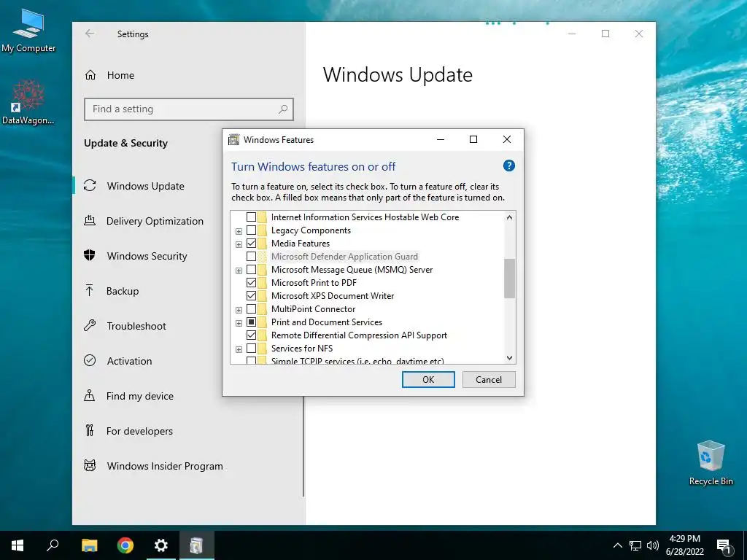Check Internet Information Services Hostable Web Core
Viewport: 747px width, 560px height.
pyautogui.click(x=251, y=217)
